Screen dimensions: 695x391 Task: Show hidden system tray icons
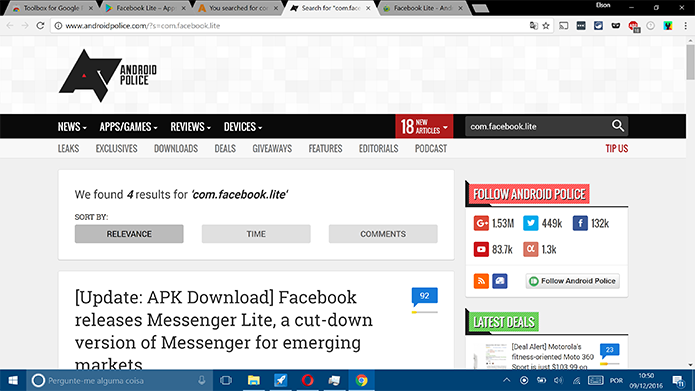507,380
